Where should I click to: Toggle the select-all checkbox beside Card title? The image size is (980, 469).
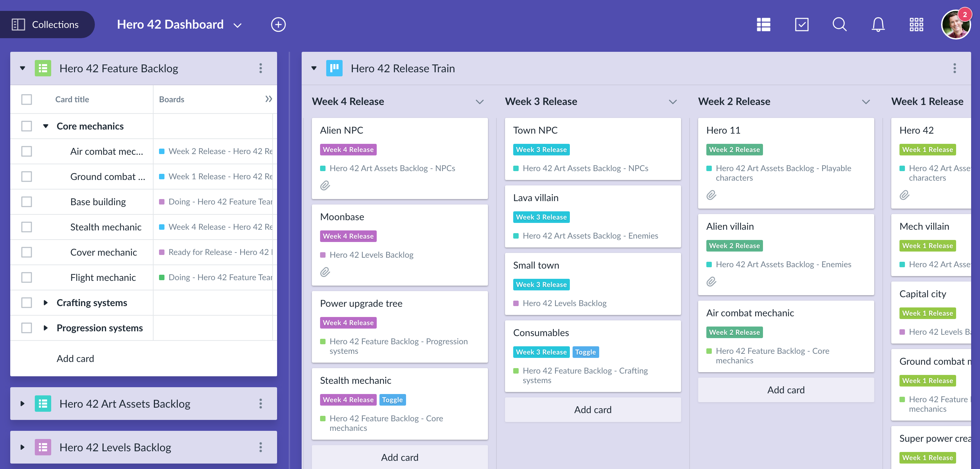[x=26, y=100]
